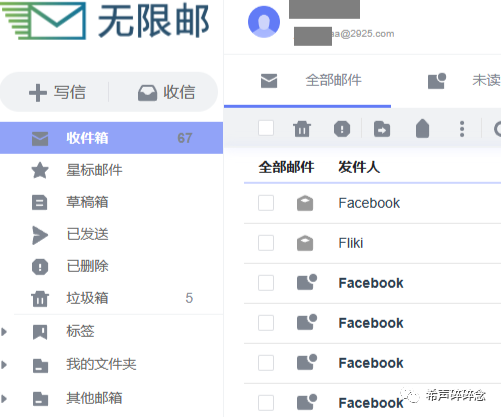Tick checkbox for fourth-row Facebook mail
This screenshot has height=417, width=501.
[x=266, y=323]
